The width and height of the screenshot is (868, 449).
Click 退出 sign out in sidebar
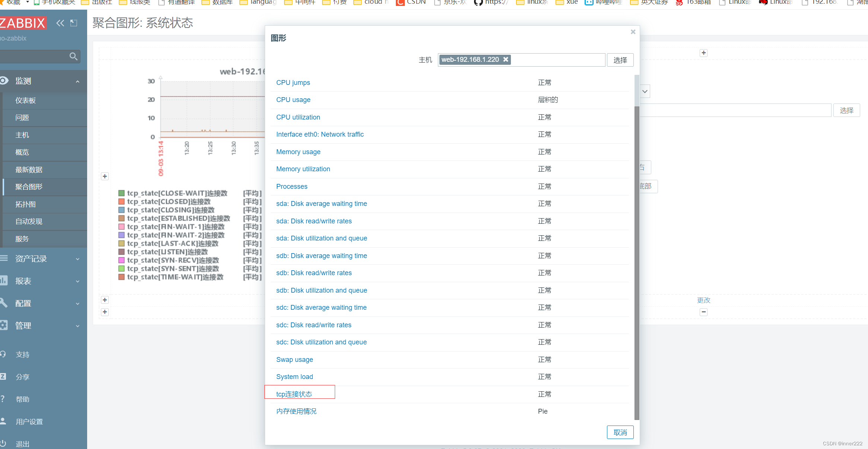[22, 444]
